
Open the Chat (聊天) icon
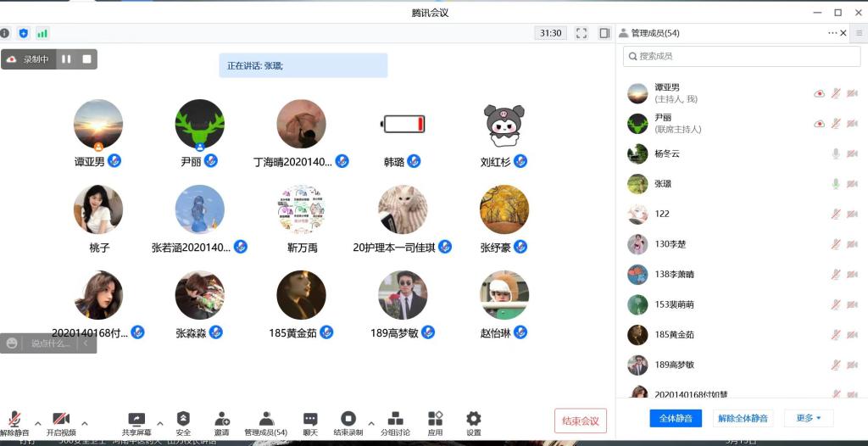[x=310, y=420]
